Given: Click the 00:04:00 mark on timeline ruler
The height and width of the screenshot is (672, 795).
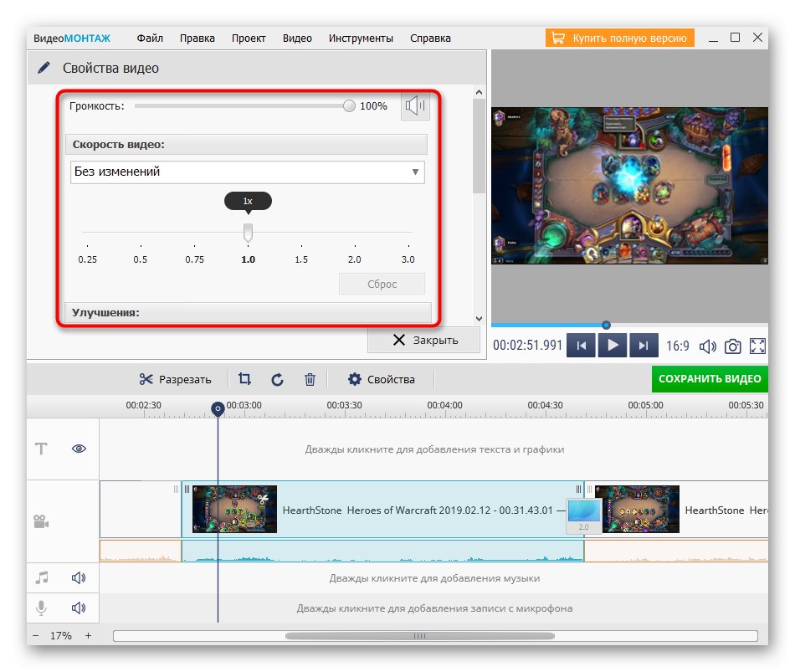Looking at the screenshot, I should (x=444, y=405).
